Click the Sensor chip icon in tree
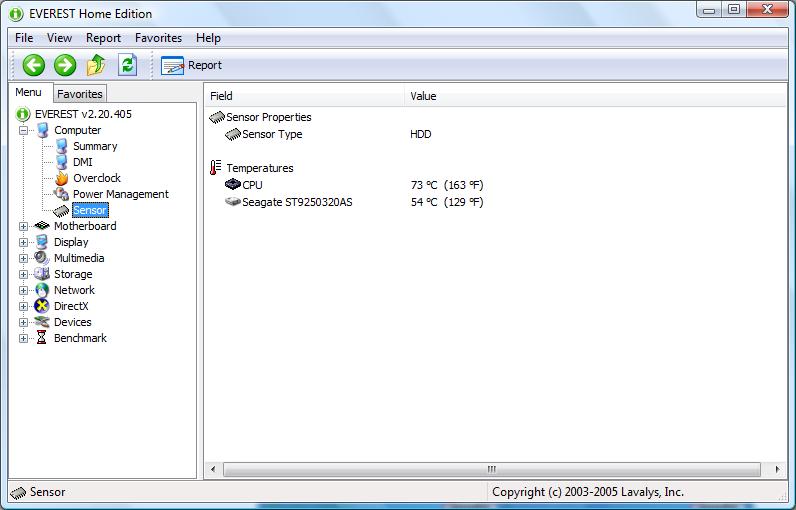This screenshot has width=796, height=510. (61, 210)
